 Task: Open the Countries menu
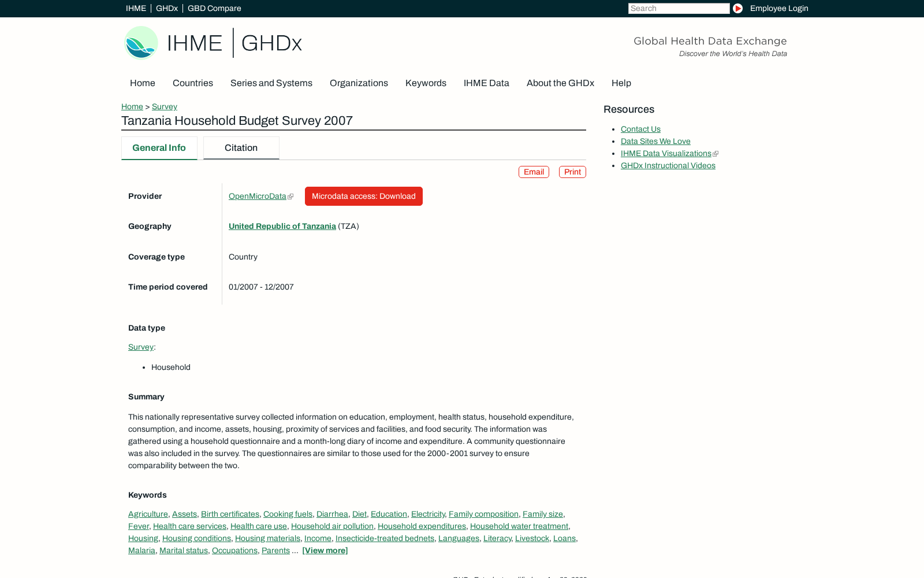[193, 83]
